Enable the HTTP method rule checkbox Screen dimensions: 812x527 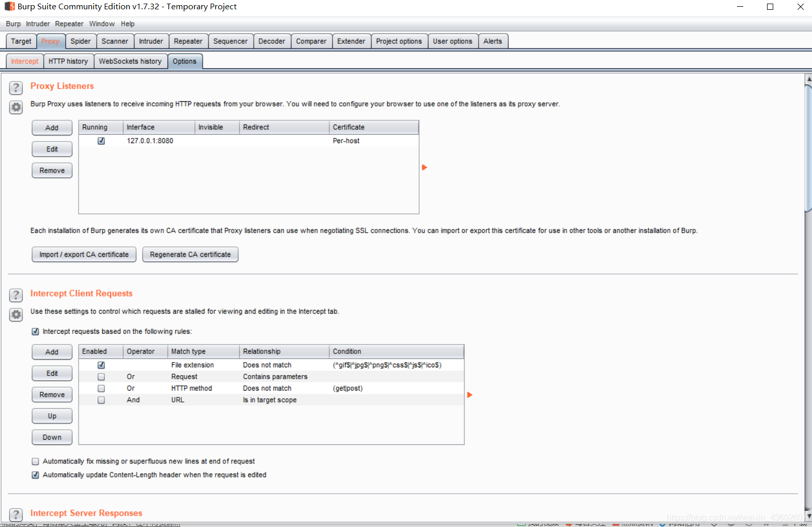coord(101,389)
